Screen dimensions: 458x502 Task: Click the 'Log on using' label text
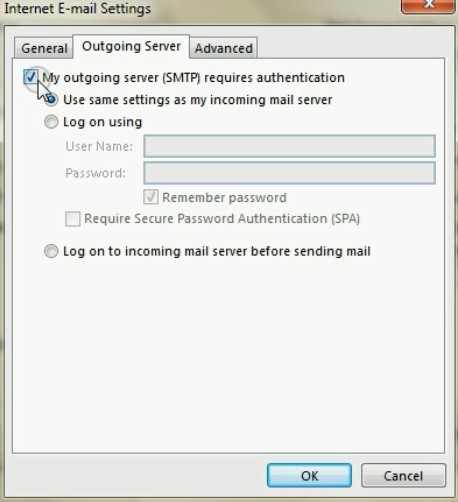coord(103,122)
